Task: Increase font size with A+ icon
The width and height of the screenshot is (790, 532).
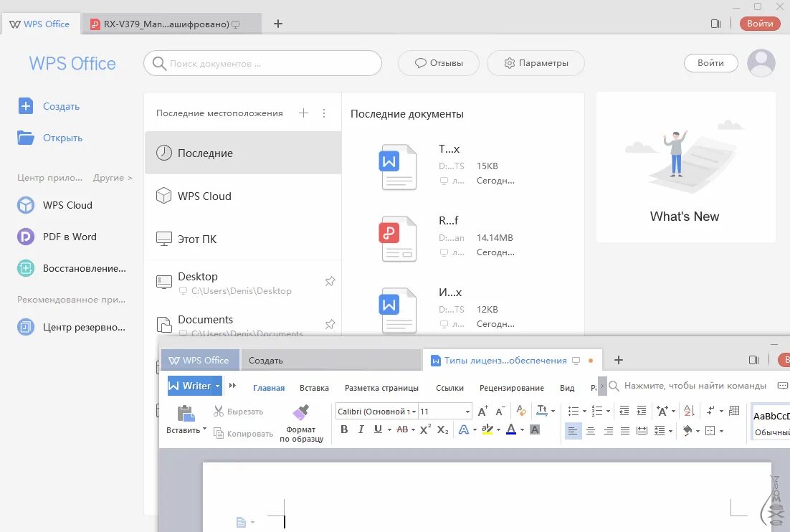Action: tap(482, 411)
